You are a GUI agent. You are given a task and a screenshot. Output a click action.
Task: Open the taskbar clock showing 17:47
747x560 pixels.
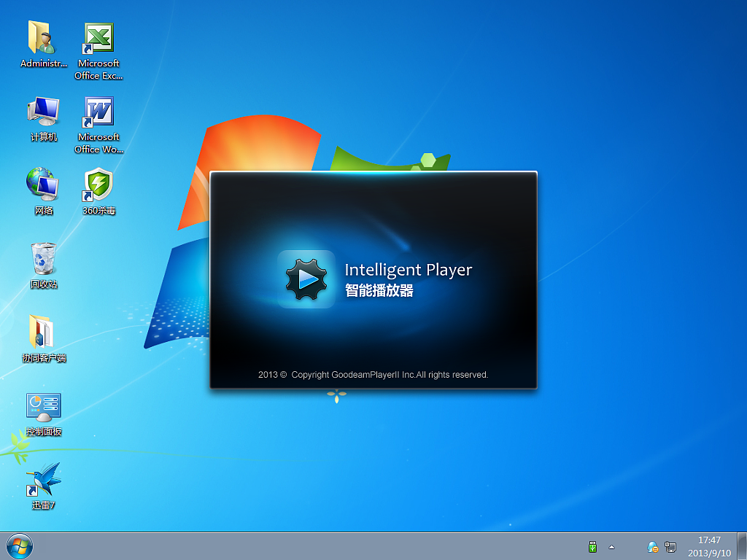tap(709, 540)
